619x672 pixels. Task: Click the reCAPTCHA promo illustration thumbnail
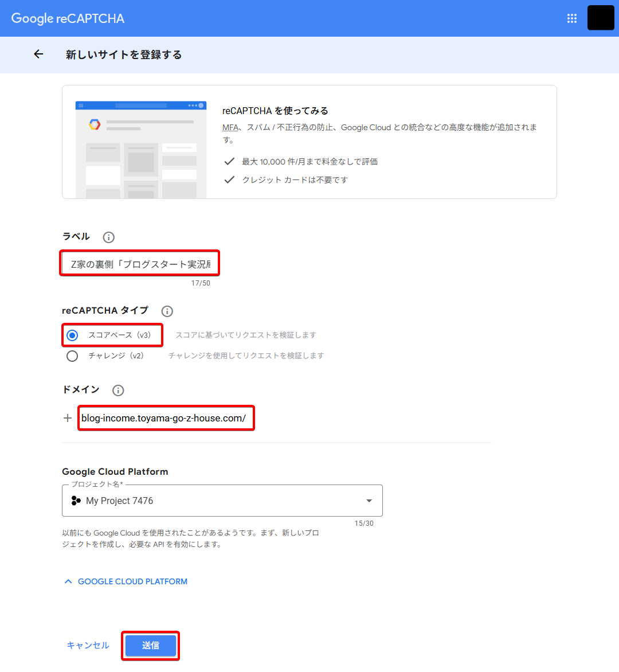point(141,149)
